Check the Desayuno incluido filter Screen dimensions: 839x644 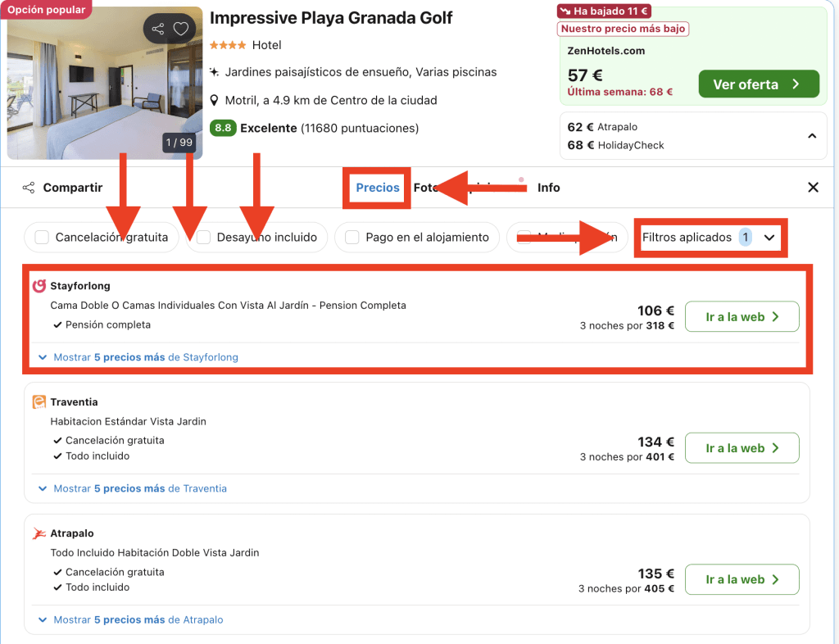click(x=203, y=238)
